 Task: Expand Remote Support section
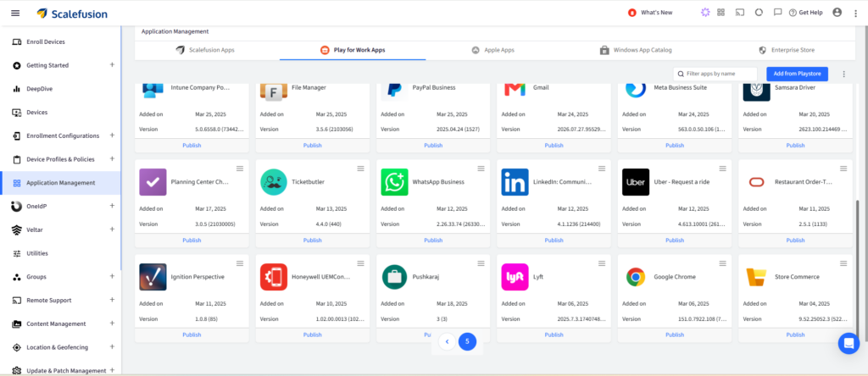112,300
